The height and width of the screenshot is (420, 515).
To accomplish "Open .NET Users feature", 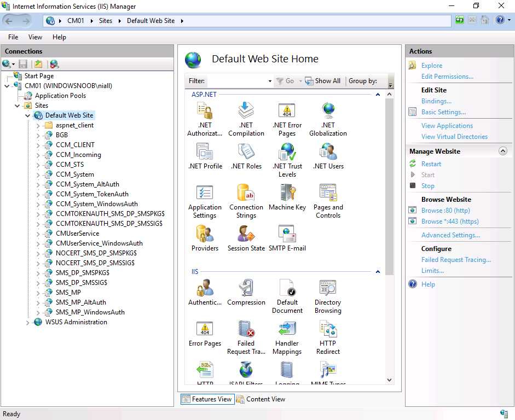I will (328, 156).
